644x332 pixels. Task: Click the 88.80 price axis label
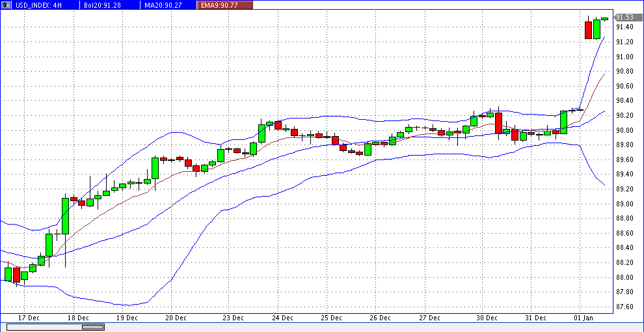coord(626,218)
